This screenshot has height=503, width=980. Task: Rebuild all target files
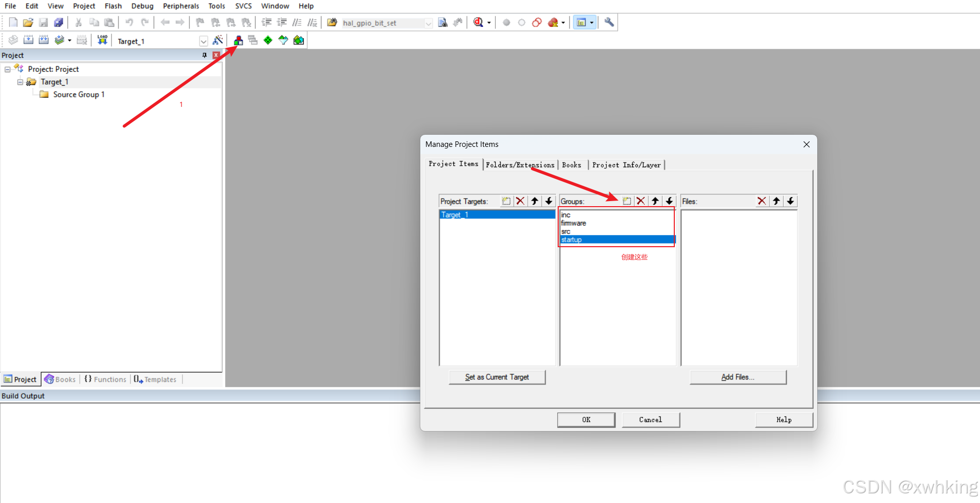[x=44, y=40]
